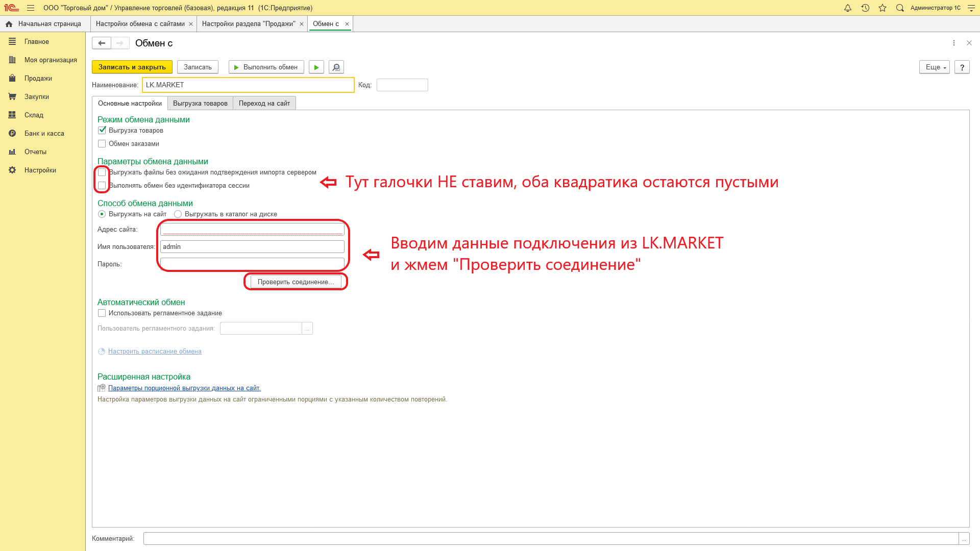Click the home icon on Начальная страница
The height and width of the screenshot is (551, 980).
[x=9, y=24]
